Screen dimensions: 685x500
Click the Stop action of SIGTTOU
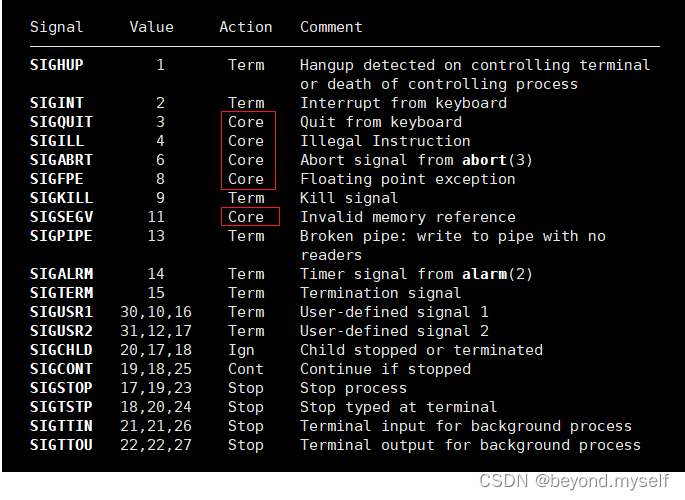pyautogui.click(x=246, y=445)
